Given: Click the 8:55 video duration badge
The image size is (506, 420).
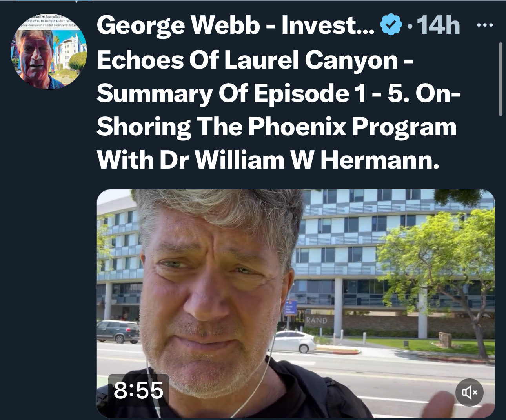Looking at the screenshot, I should click(x=138, y=390).
